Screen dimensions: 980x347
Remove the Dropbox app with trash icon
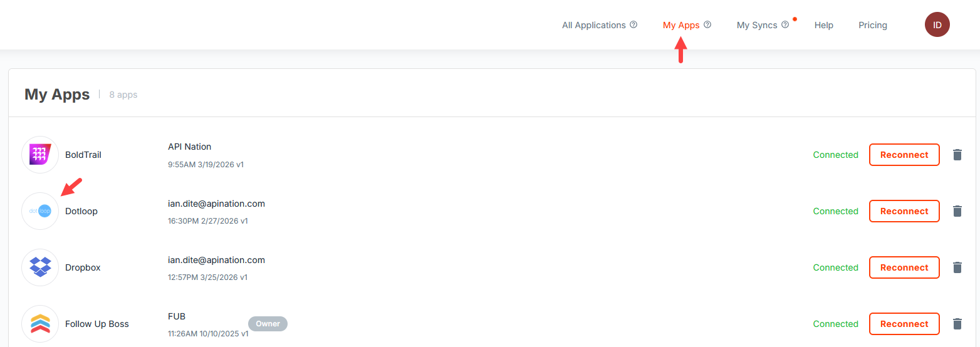pos(957,267)
